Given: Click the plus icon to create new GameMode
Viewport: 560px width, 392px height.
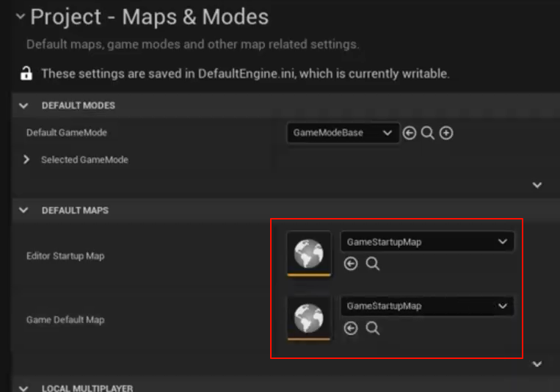Looking at the screenshot, I should tap(446, 133).
